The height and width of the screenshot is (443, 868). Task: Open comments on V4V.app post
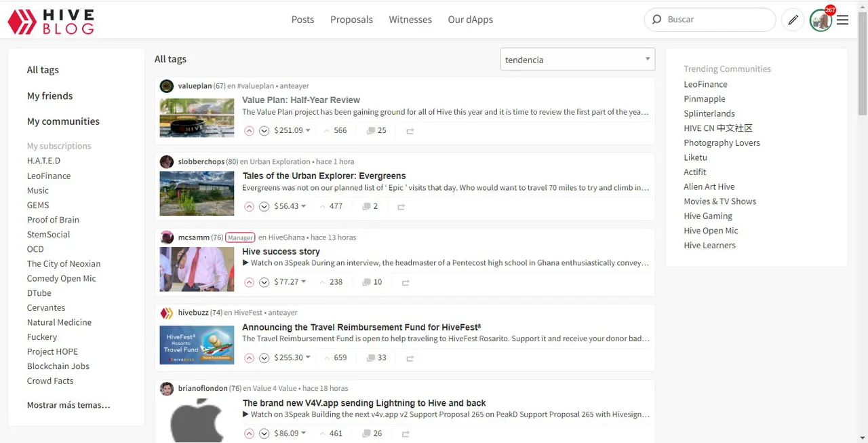click(x=372, y=433)
